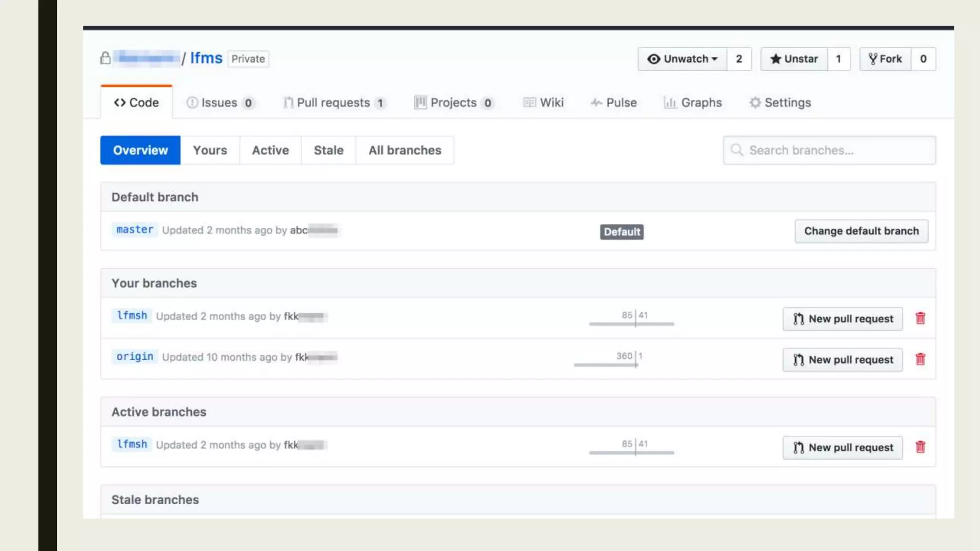Viewport: 980px width, 551px height.
Task: Switch to the Stale branches filter
Action: point(328,150)
